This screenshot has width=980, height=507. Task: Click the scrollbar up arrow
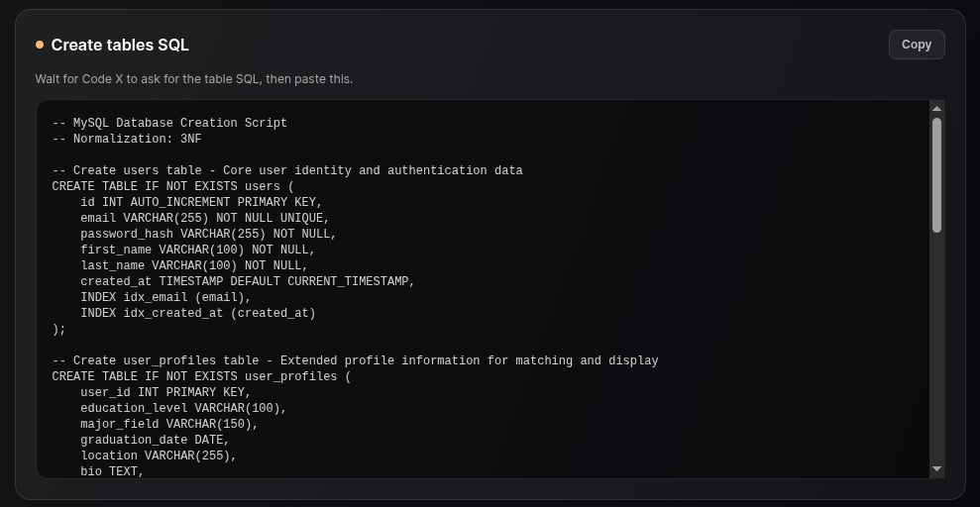point(936,108)
